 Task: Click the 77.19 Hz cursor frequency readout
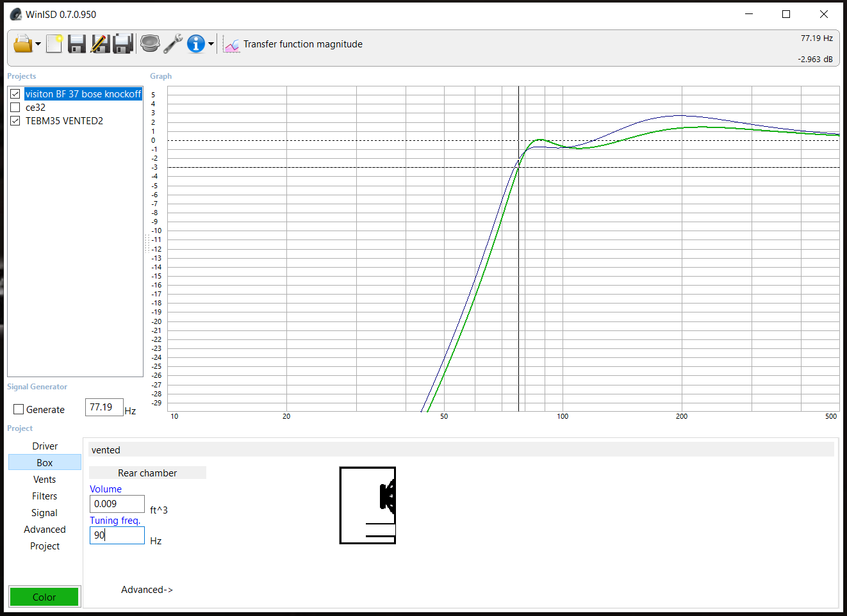point(816,38)
